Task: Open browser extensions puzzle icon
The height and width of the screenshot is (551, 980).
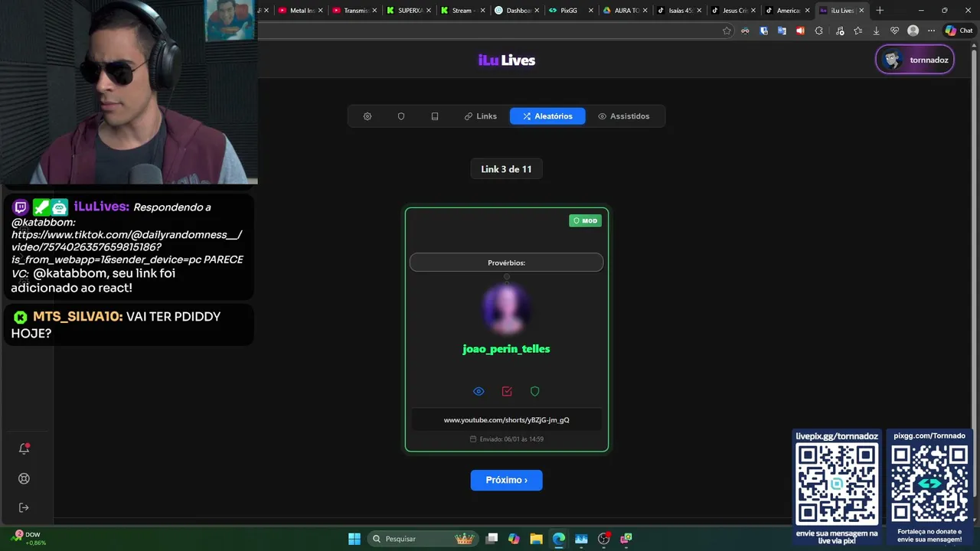Action: click(819, 31)
